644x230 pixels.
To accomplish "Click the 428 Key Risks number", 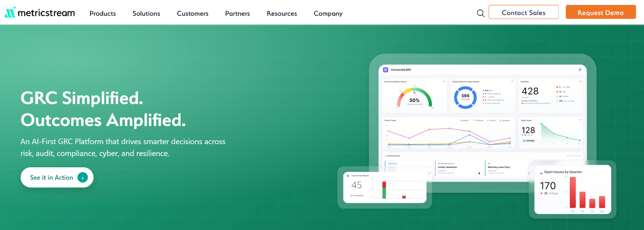I will [x=530, y=91].
